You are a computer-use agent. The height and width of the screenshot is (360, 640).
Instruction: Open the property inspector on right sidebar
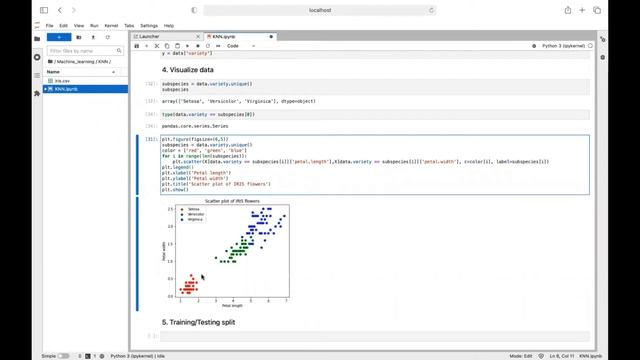pyautogui.click(x=603, y=39)
